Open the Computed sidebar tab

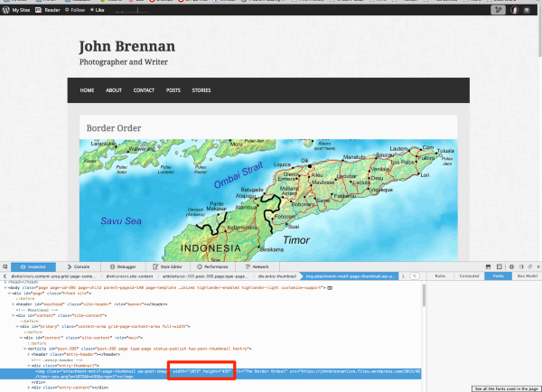pos(469,275)
